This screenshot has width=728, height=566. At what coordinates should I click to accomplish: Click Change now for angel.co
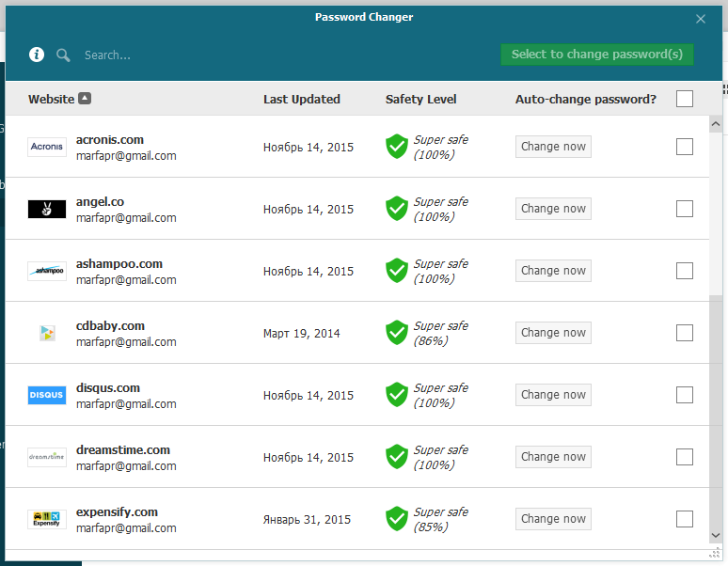click(553, 209)
